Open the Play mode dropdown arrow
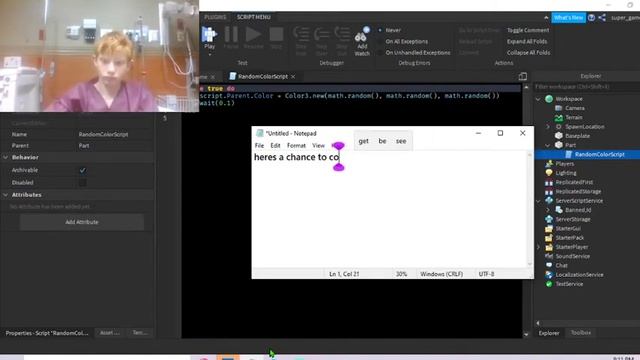 pyautogui.click(x=209, y=54)
